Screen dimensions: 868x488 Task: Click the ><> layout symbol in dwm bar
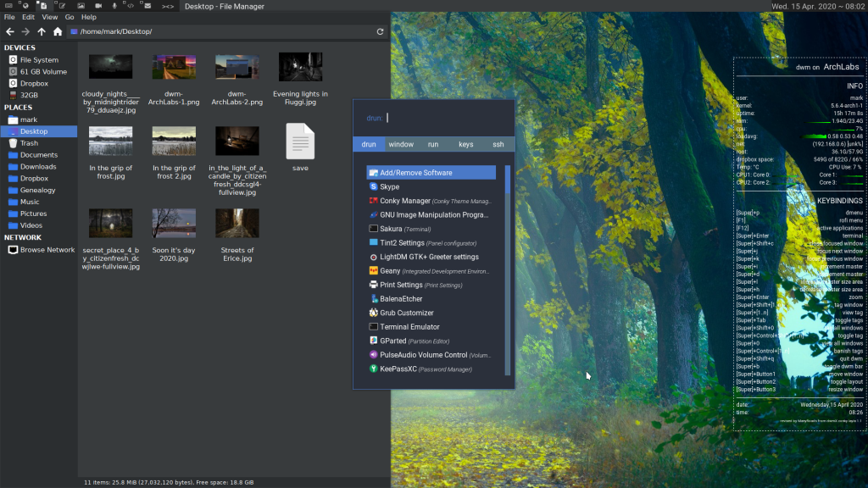coord(168,6)
